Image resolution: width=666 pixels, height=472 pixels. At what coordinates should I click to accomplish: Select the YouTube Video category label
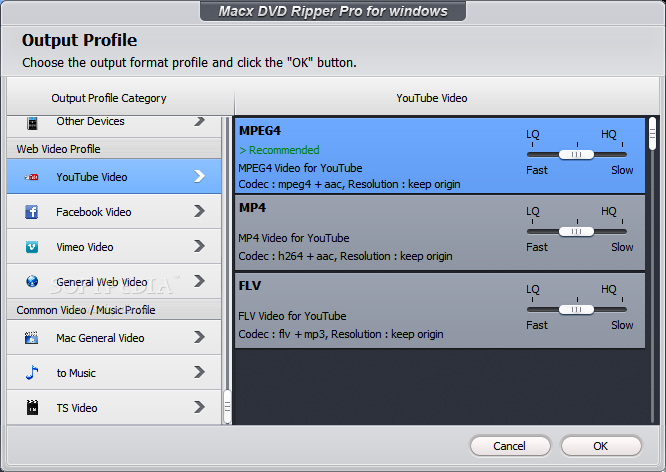pyautogui.click(x=92, y=177)
